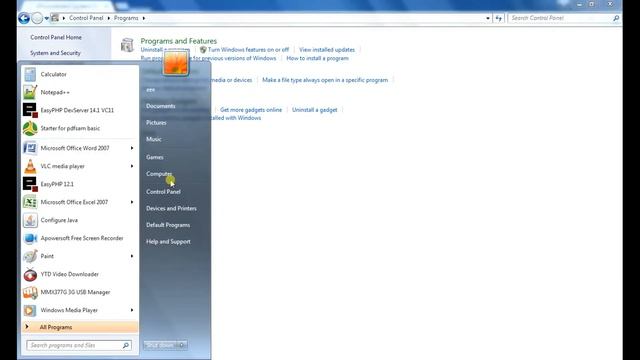Open the recent pages dropdown arrow
640x360 pixels.
pyautogui.click(x=47, y=18)
